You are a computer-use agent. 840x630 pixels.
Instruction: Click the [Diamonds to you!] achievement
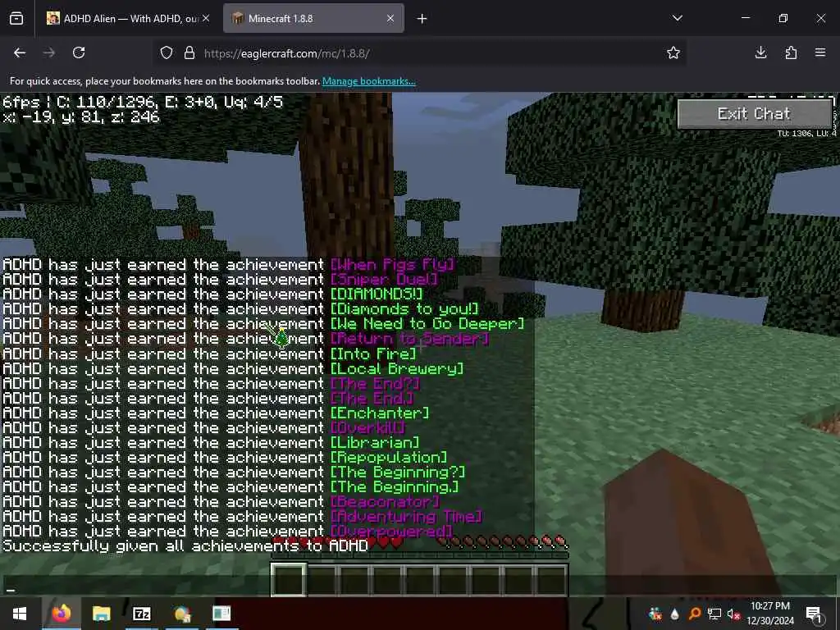click(x=404, y=309)
